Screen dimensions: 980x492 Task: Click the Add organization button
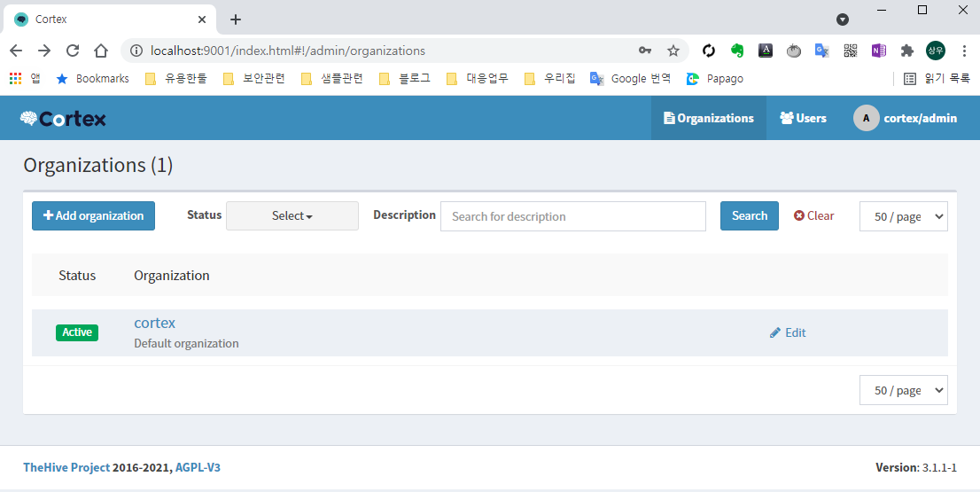click(93, 215)
